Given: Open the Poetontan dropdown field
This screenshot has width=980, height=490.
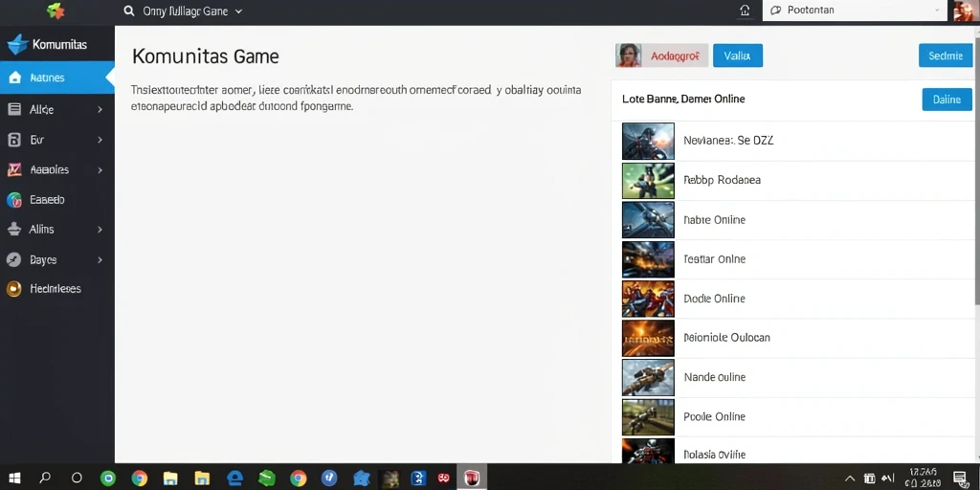Looking at the screenshot, I should tap(855, 11).
